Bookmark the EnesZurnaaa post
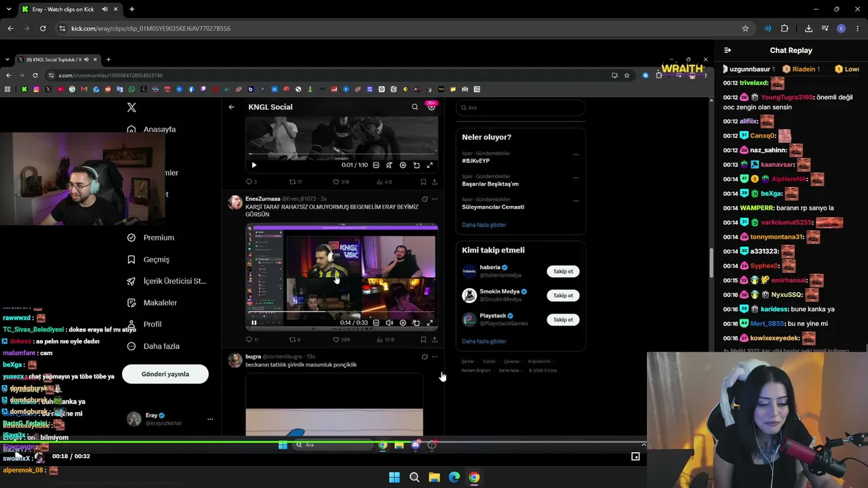Viewport: 868px width, 488px height. tap(423, 340)
